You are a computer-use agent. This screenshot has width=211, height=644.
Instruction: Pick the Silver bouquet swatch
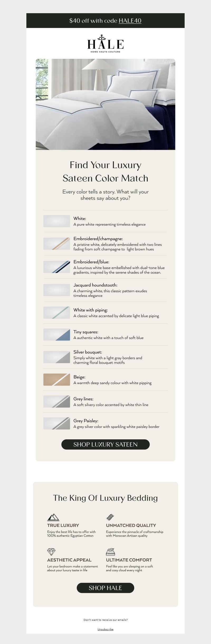(57, 357)
